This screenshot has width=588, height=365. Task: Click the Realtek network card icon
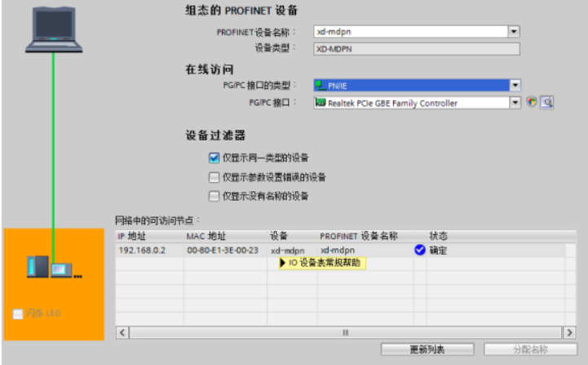(321, 103)
